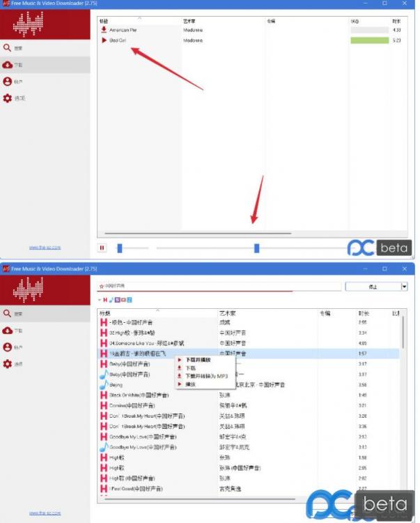
Task: Open options gear in lower window sidebar
Action: point(8,364)
